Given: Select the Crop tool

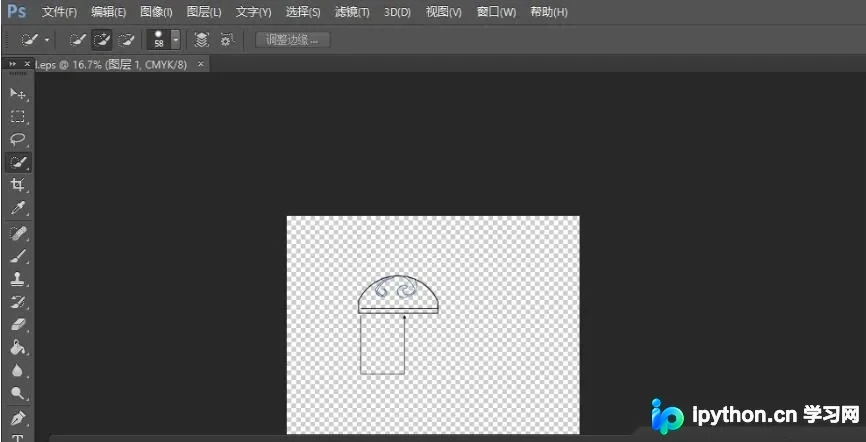Looking at the screenshot, I should tap(18, 185).
